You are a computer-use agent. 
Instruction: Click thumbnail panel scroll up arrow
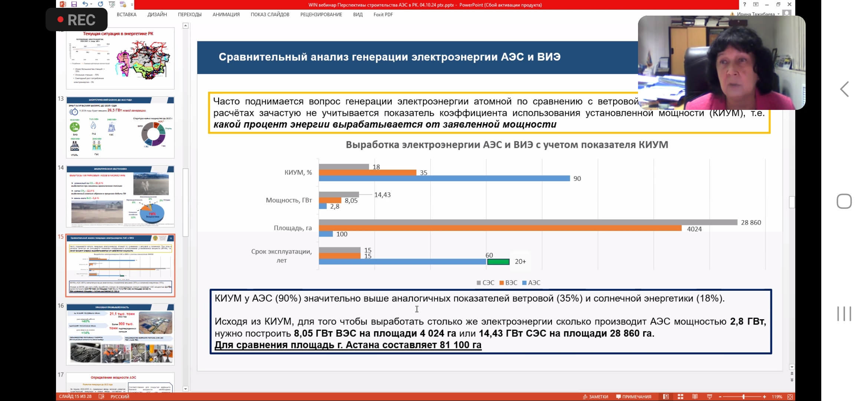[x=185, y=26]
